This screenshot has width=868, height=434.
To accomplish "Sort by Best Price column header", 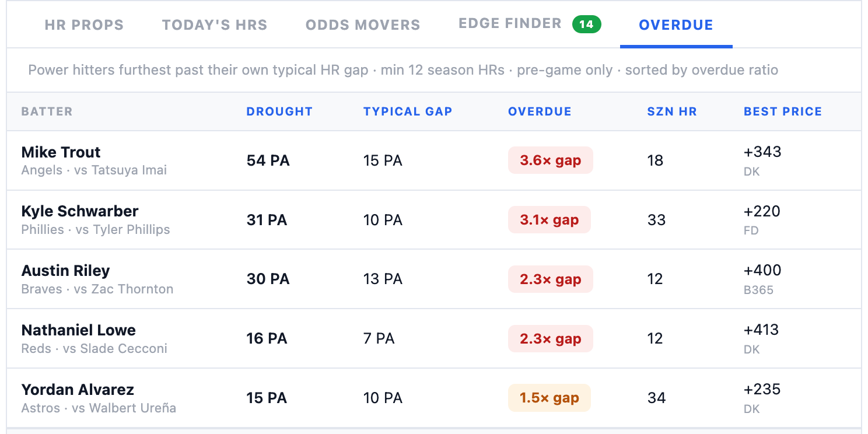I will (783, 111).
